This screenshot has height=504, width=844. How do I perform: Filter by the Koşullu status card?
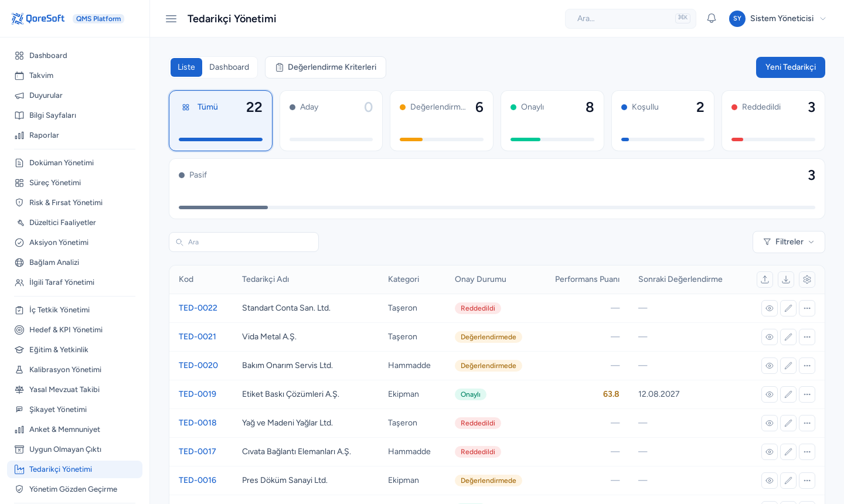[x=663, y=121]
